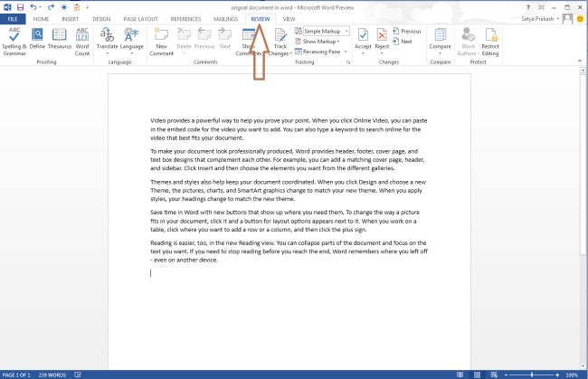Zoom in with the plus button
Image resolution: width=588 pixels, height=379 pixels.
pyautogui.click(x=557, y=374)
